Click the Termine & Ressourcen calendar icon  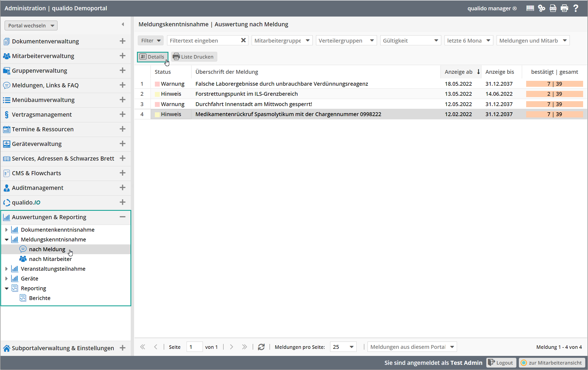coord(7,129)
